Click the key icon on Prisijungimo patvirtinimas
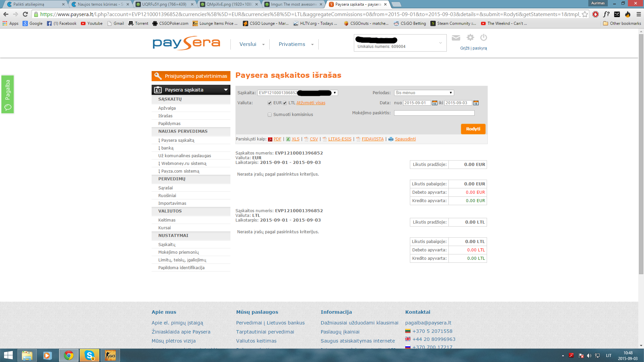This screenshot has width=644, height=362. tap(158, 76)
